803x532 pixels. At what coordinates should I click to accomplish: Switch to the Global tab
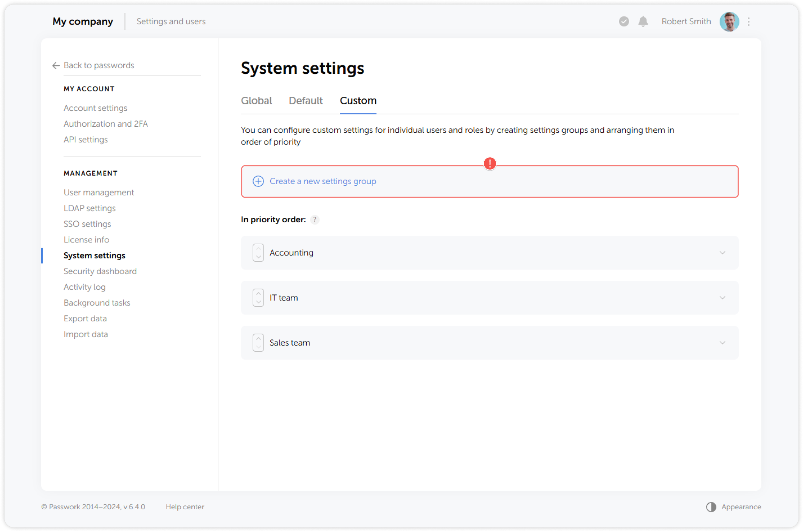[256, 101]
